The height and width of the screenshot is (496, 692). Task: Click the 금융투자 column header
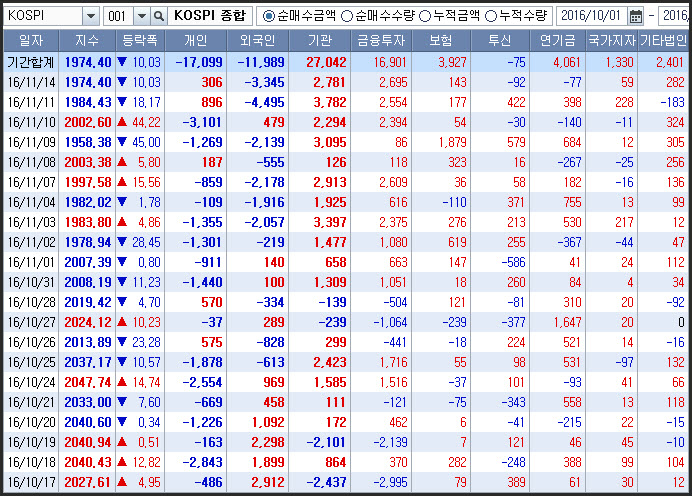[x=381, y=41]
